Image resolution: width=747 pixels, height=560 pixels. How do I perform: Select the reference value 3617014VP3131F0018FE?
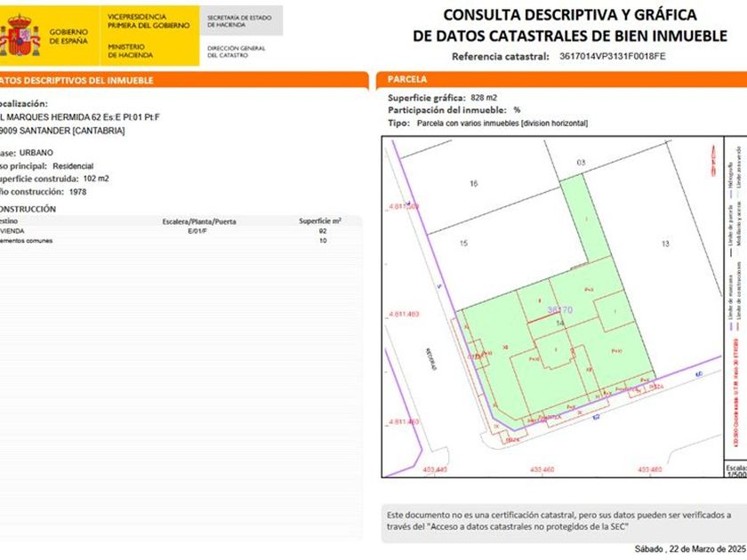612,56
